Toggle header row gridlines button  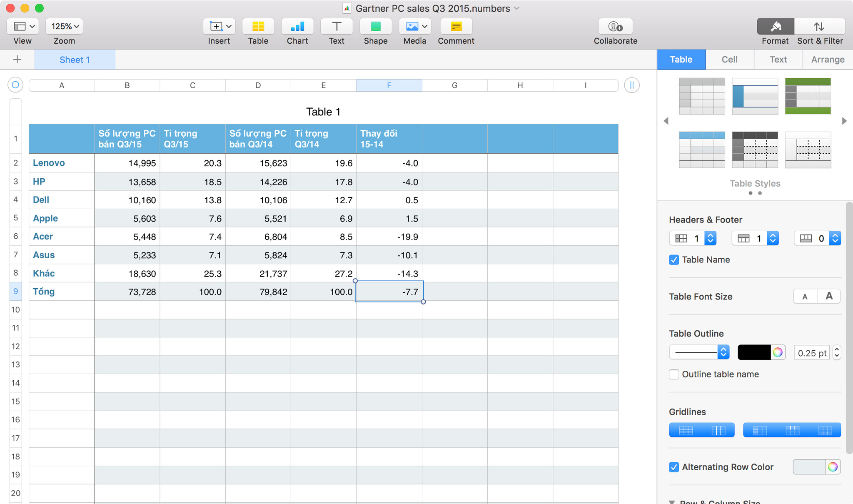[792, 430]
